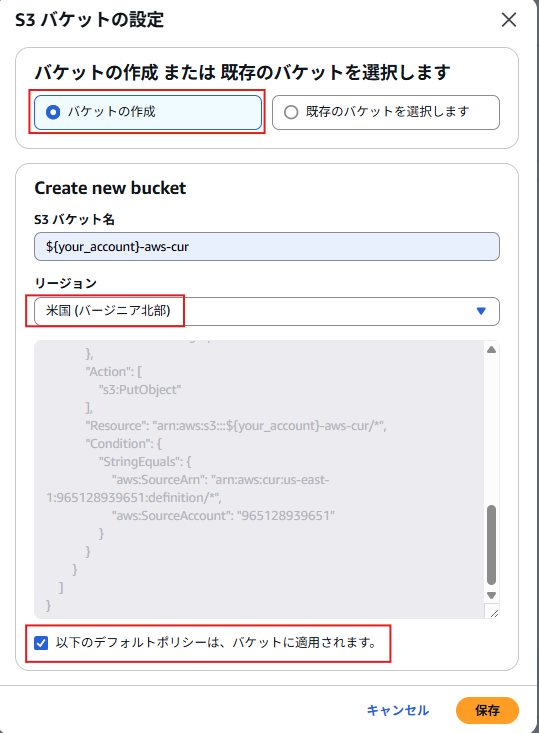Select 既存のバケットを選択します radio option
This screenshot has height=733, width=539.
pyautogui.click(x=386, y=112)
